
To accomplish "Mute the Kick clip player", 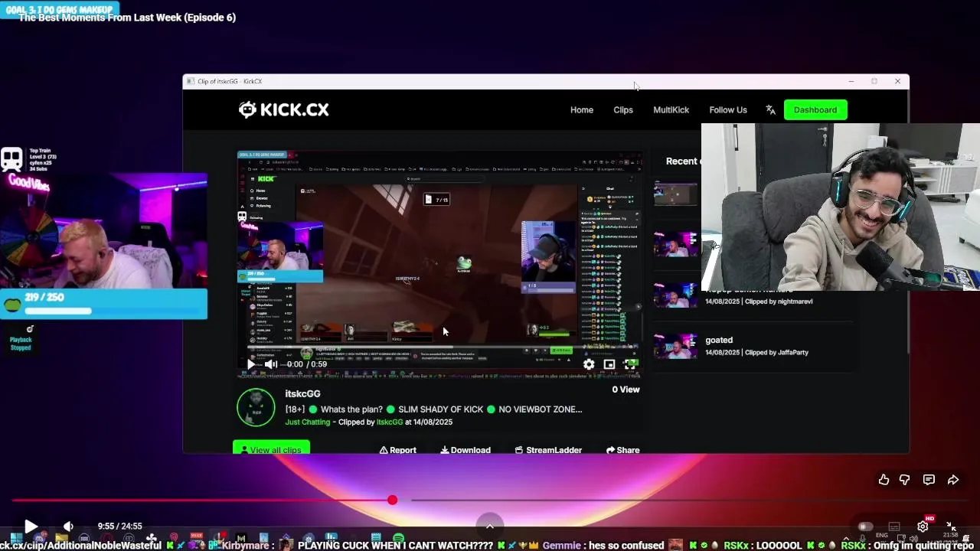I will (x=270, y=364).
